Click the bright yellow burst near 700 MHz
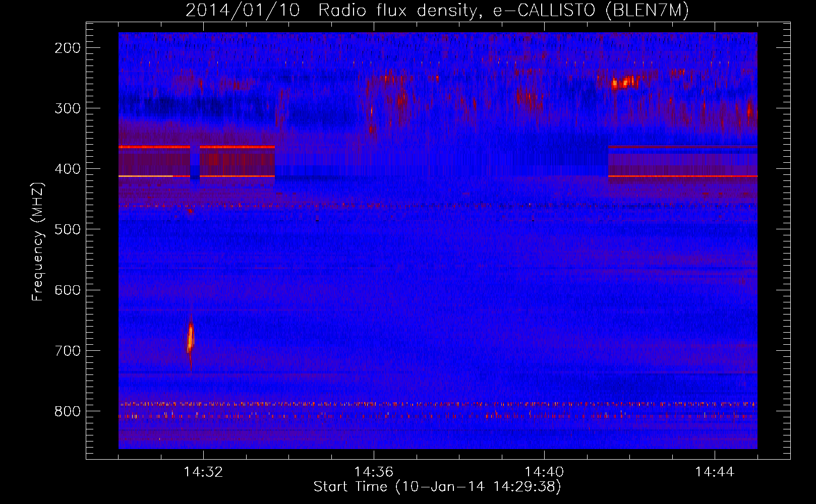 pos(191,339)
